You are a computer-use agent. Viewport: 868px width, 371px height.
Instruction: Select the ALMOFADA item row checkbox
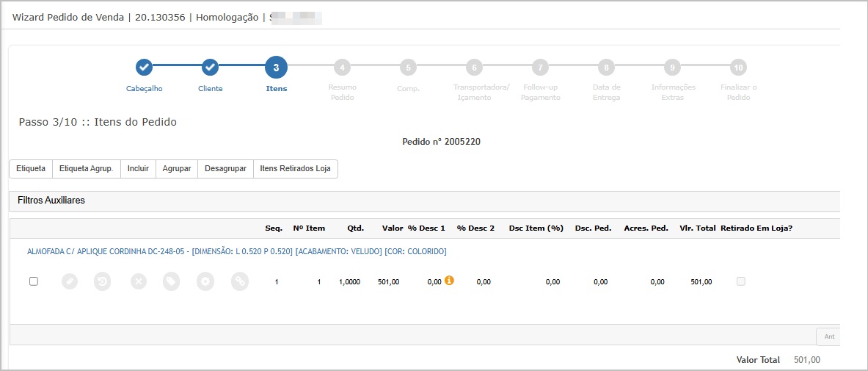click(34, 281)
